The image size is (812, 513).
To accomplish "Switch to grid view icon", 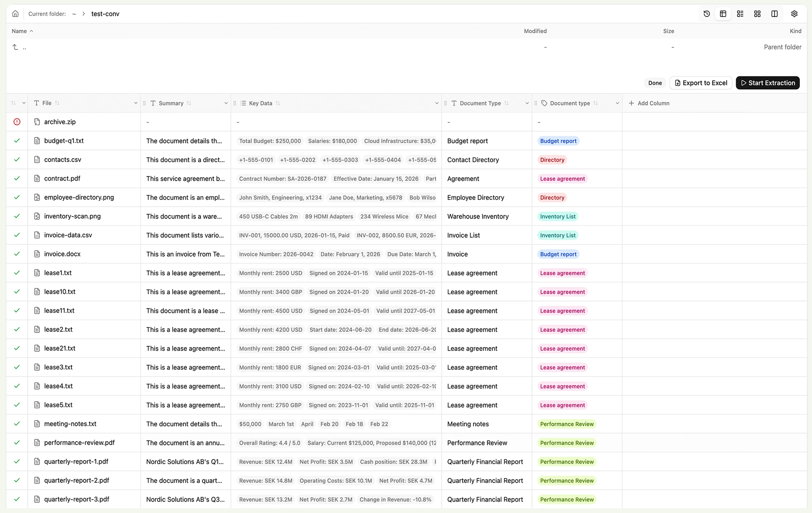I will pos(757,14).
